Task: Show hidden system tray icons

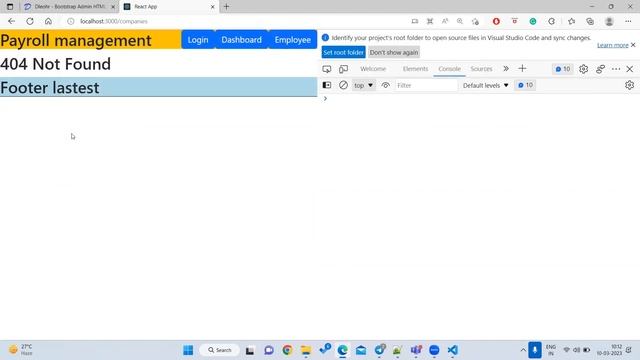Action: [x=522, y=350]
